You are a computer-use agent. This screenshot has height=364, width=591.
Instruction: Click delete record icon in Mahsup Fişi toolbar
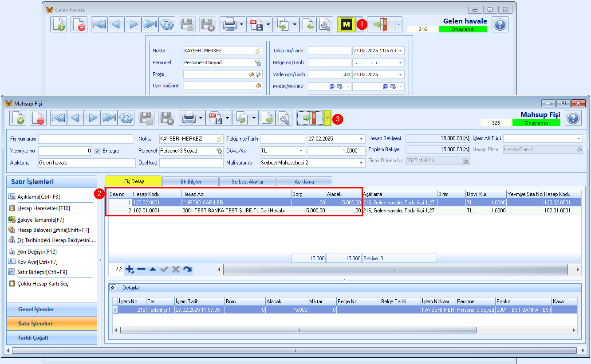pyautogui.click(x=39, y=118)
